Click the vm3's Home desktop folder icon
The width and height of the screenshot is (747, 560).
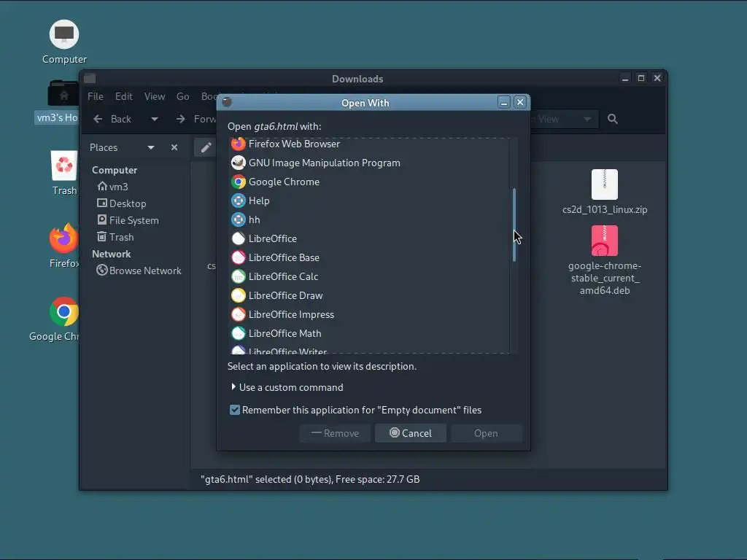[63, 93]
